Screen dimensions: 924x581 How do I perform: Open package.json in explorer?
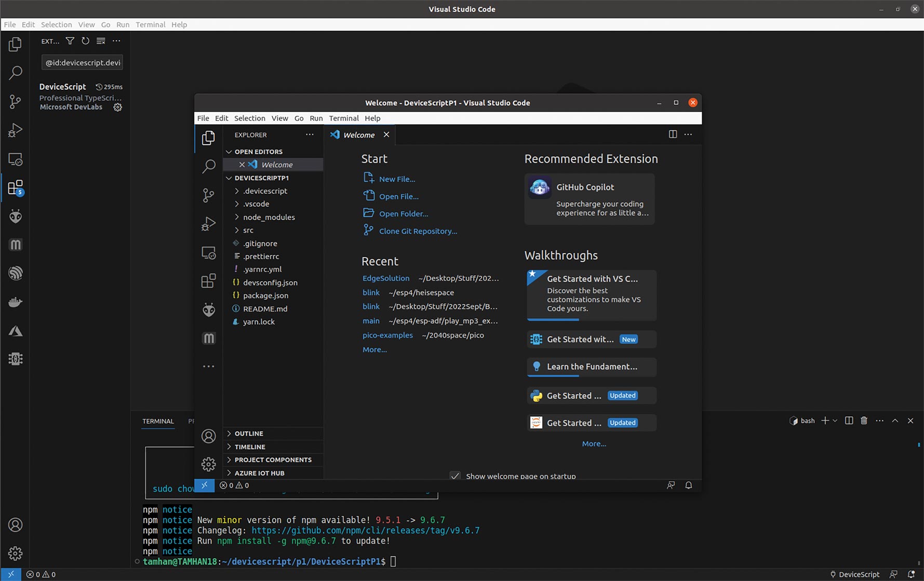tap(265, 295)
